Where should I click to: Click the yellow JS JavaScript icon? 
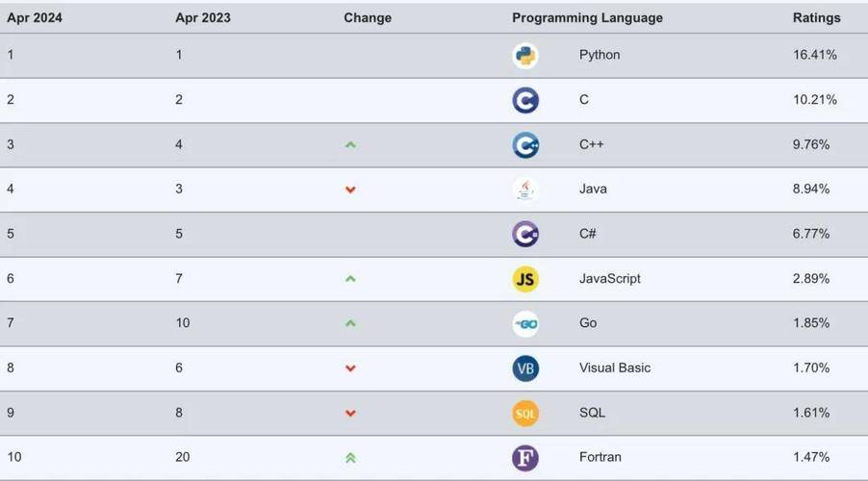[525, 279]
